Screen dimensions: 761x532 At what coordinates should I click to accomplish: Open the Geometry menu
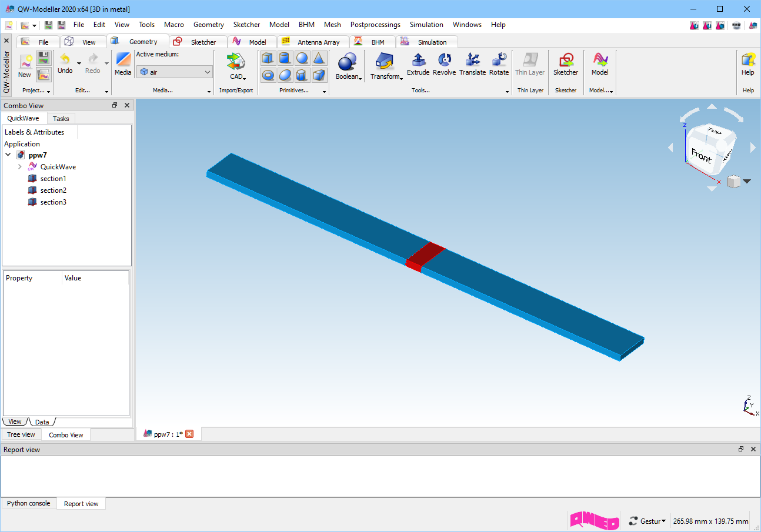pos(209,25)
